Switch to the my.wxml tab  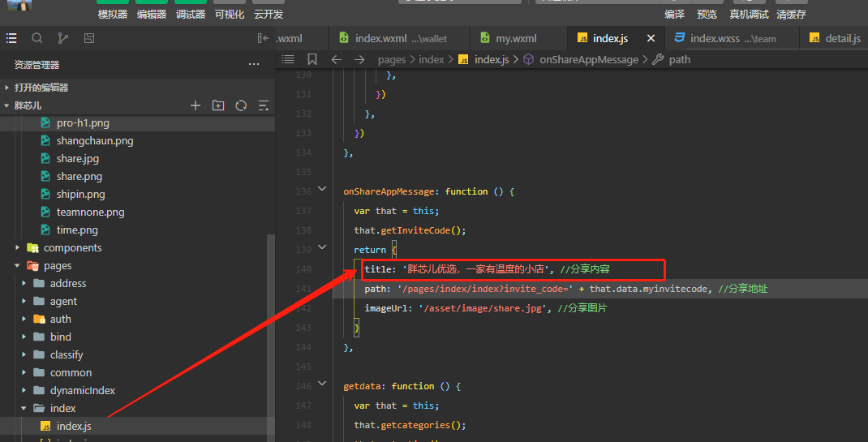(516, 38)
